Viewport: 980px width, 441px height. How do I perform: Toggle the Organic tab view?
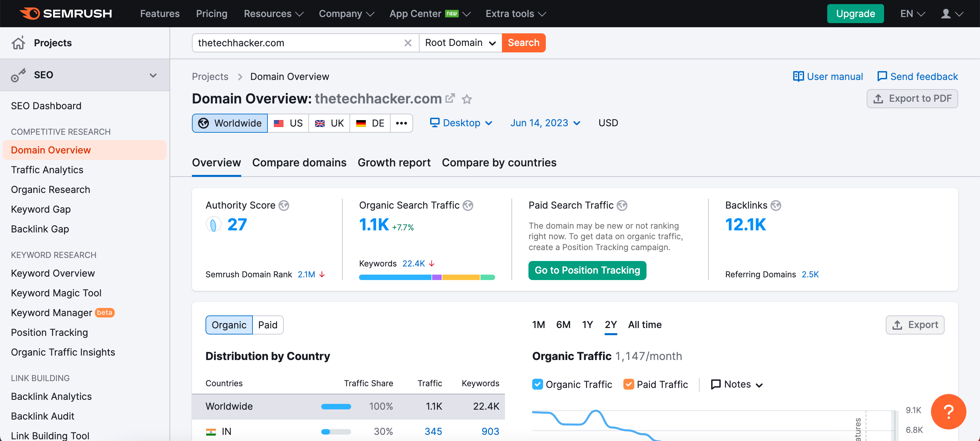pyautogui.click(x=229, y=325)
